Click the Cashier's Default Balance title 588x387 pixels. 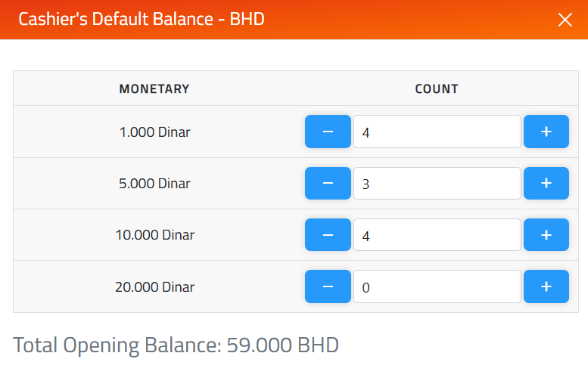(142, 19)
